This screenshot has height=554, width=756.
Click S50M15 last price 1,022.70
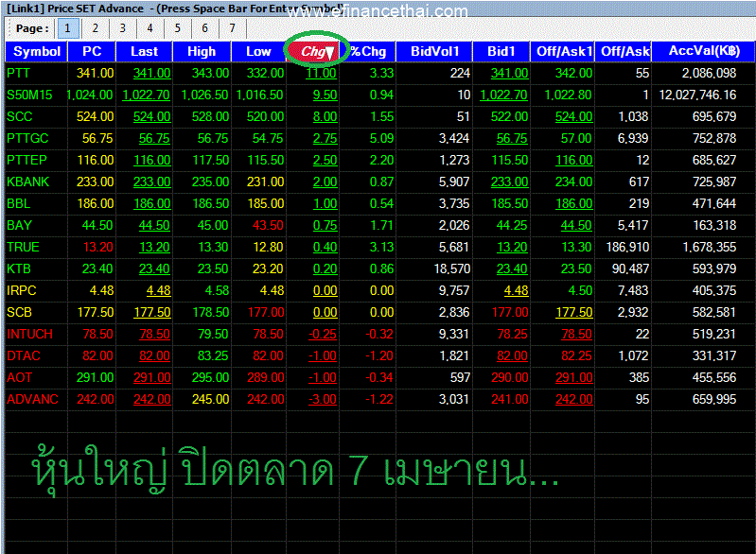coord(146,95)
